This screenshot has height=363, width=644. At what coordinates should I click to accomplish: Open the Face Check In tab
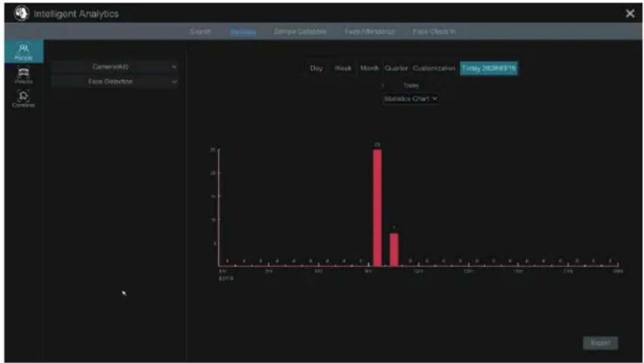coord(434,31)
